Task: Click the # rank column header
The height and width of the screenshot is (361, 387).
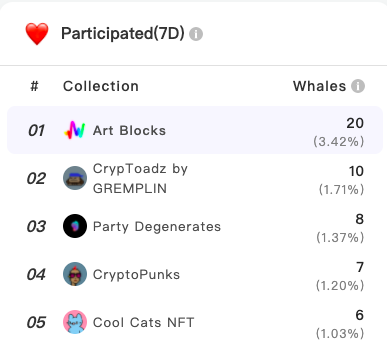Action: click(x=34, y=86)
